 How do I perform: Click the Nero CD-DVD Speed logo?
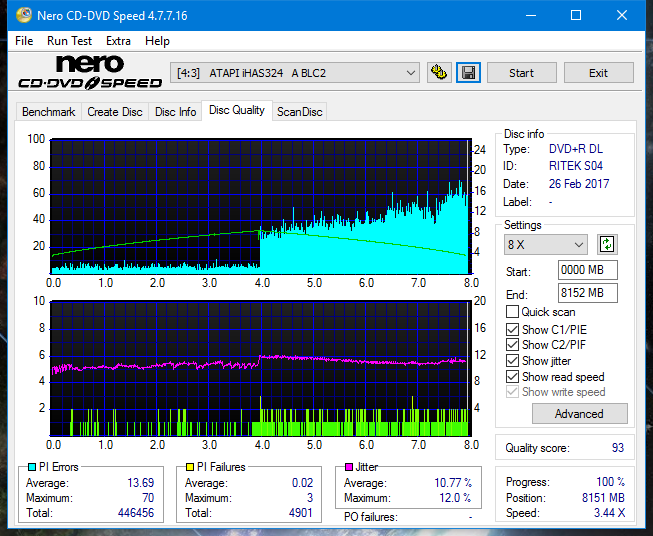(90, 73)
